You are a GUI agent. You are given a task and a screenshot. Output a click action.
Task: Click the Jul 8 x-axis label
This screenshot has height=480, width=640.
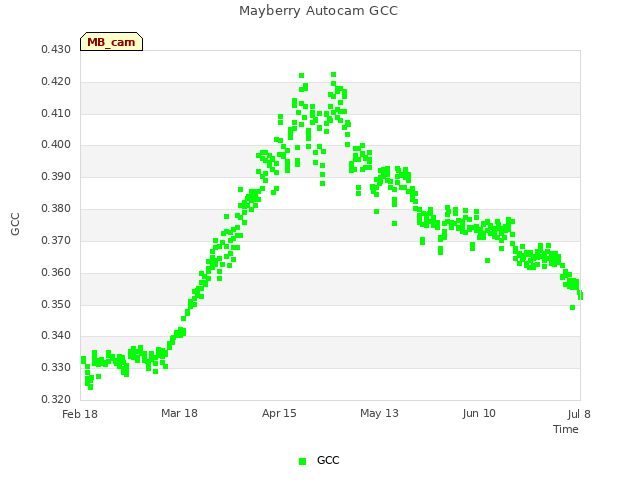tap(579, 414)
